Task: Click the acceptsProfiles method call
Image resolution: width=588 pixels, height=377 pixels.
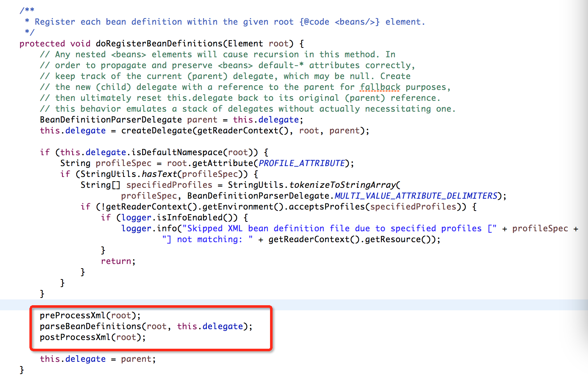Action: [327, 207]
